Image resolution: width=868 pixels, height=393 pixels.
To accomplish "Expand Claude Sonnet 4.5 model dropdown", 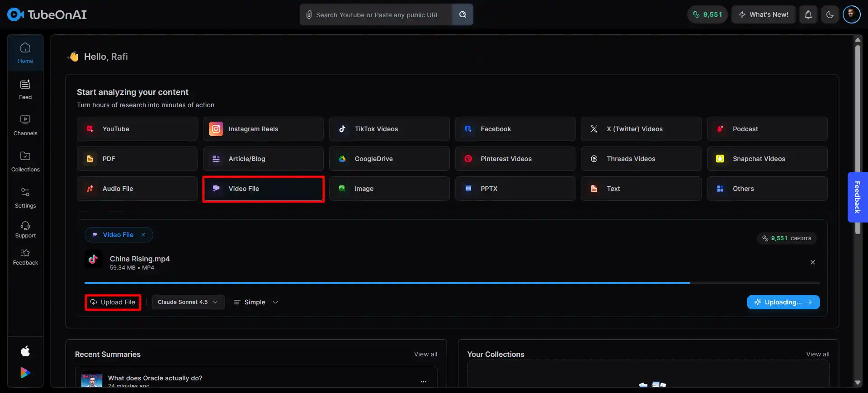I will click(x=188, y=302).
